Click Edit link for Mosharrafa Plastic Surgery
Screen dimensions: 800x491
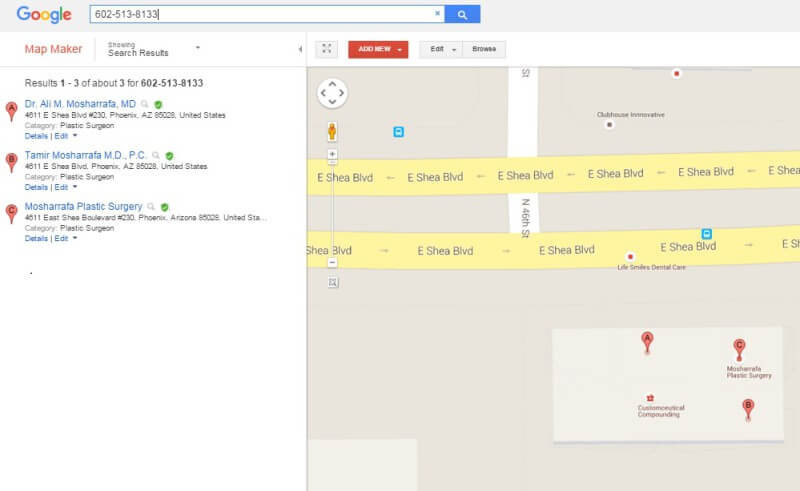(61, 238)
